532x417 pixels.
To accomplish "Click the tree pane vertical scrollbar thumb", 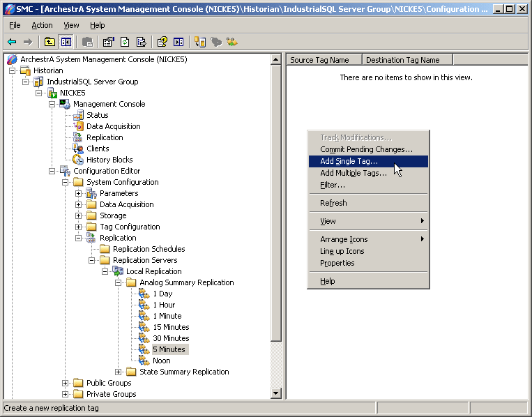I will click(x=276, y=203).
